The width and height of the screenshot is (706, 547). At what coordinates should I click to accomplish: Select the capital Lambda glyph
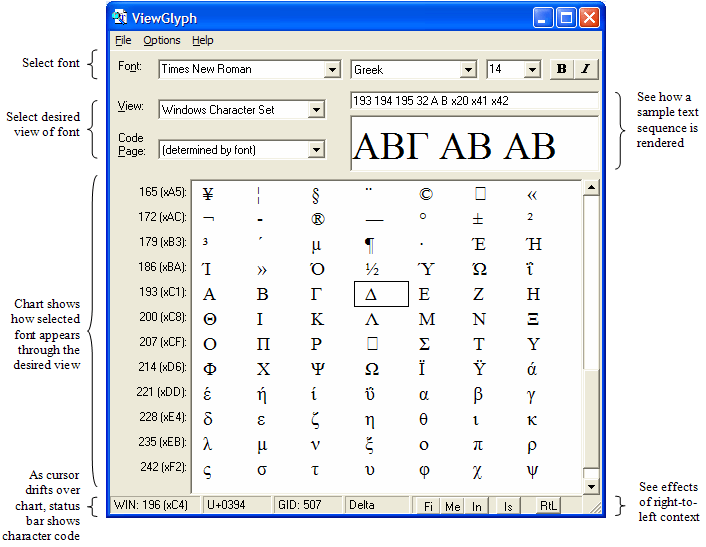371,319
